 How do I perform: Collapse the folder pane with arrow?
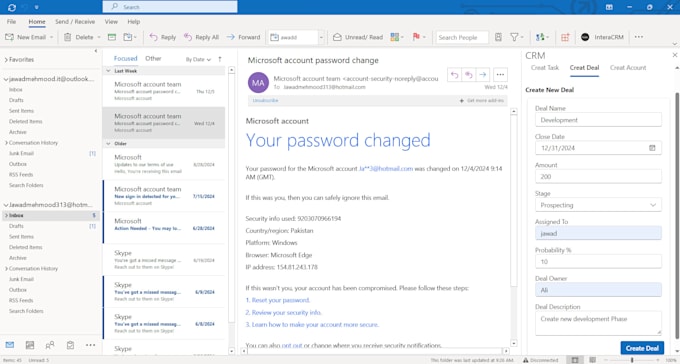click(96, 51)
